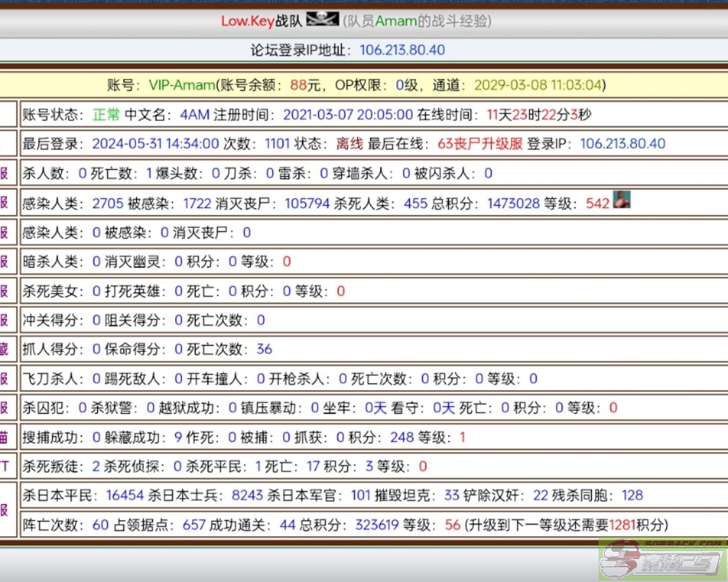
Task: Click the 88 account balance value
Action: pyautogui.click(x=299, y=86)
